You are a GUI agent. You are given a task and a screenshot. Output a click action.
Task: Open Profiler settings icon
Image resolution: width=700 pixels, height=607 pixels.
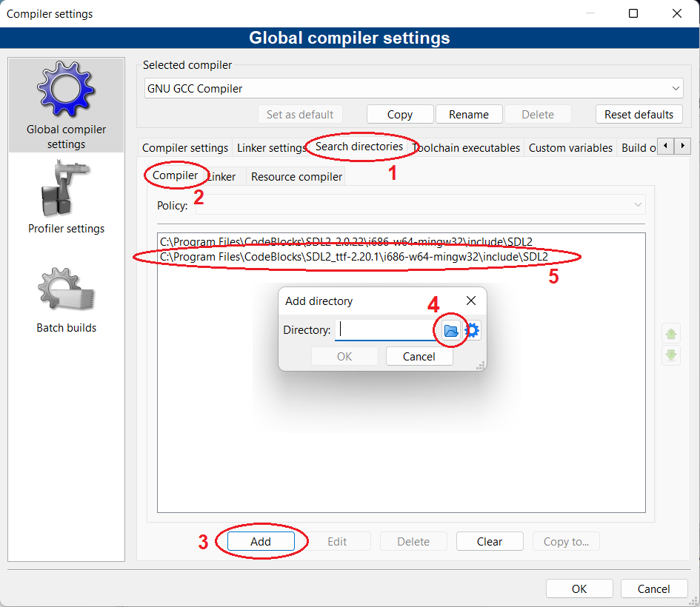click(66, 189)
